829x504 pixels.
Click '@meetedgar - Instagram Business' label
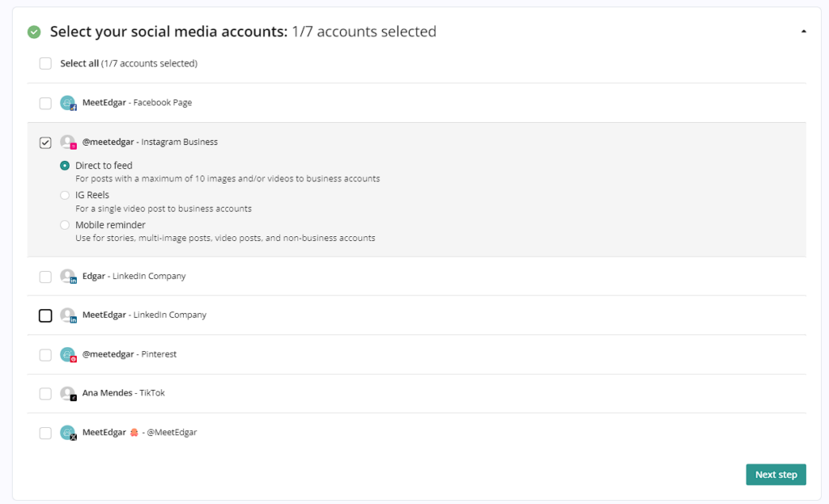pos(150,142)
